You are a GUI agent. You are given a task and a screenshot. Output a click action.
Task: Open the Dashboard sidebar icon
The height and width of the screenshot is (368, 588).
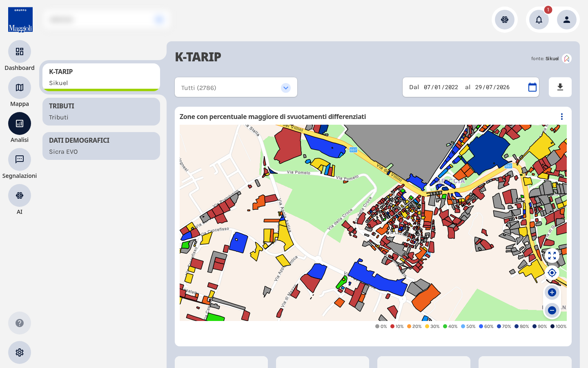20,52
